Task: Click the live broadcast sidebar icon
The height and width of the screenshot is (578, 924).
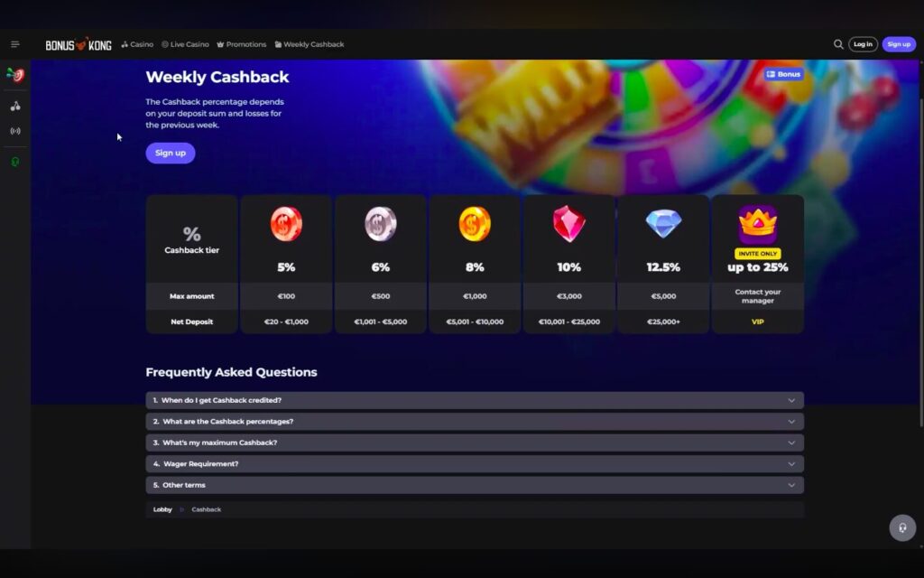Action: click(x=15, y=131)
